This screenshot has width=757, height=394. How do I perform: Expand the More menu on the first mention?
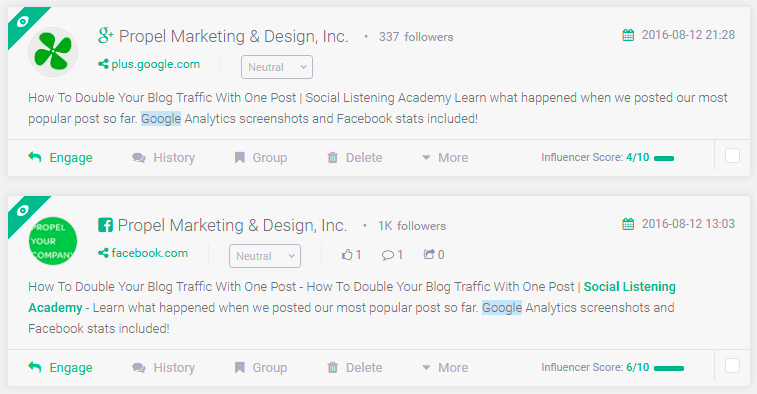[445, 158]
